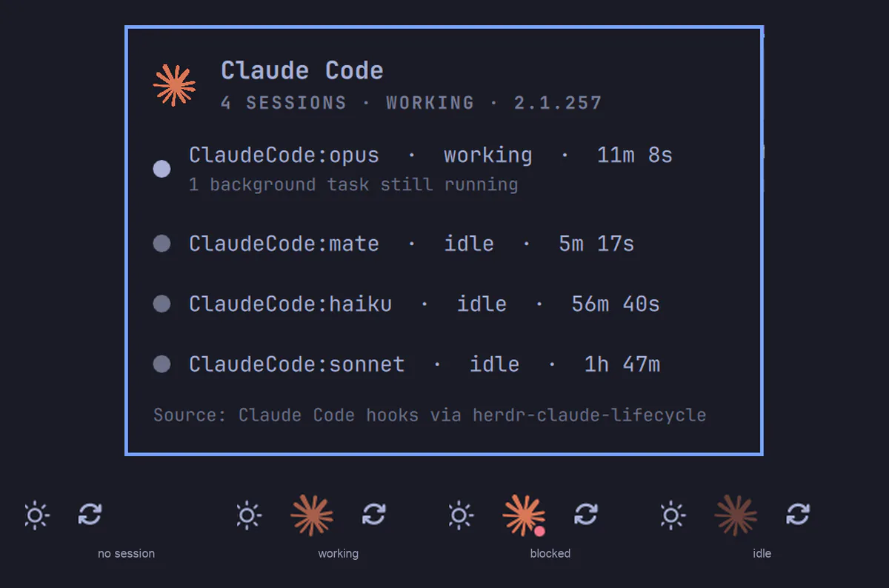Click the brightness icon in the working tray group

(248, 515)
